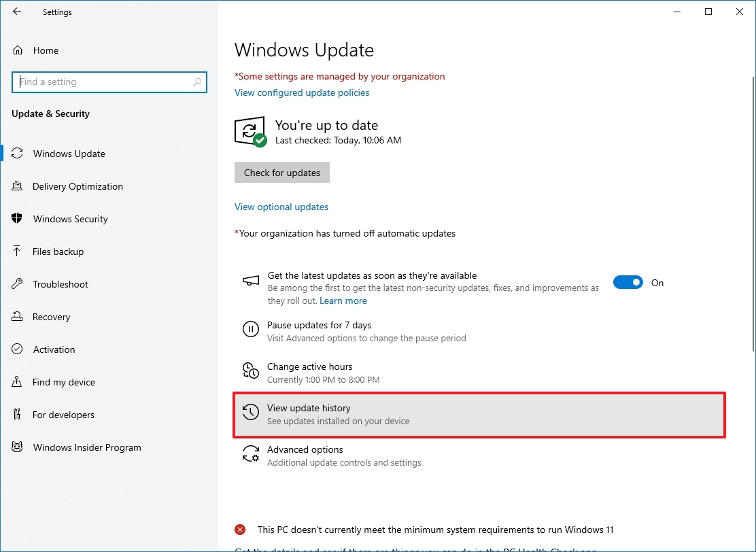Click the red X Windows 11 requirements icon

(x=239, y=530)
